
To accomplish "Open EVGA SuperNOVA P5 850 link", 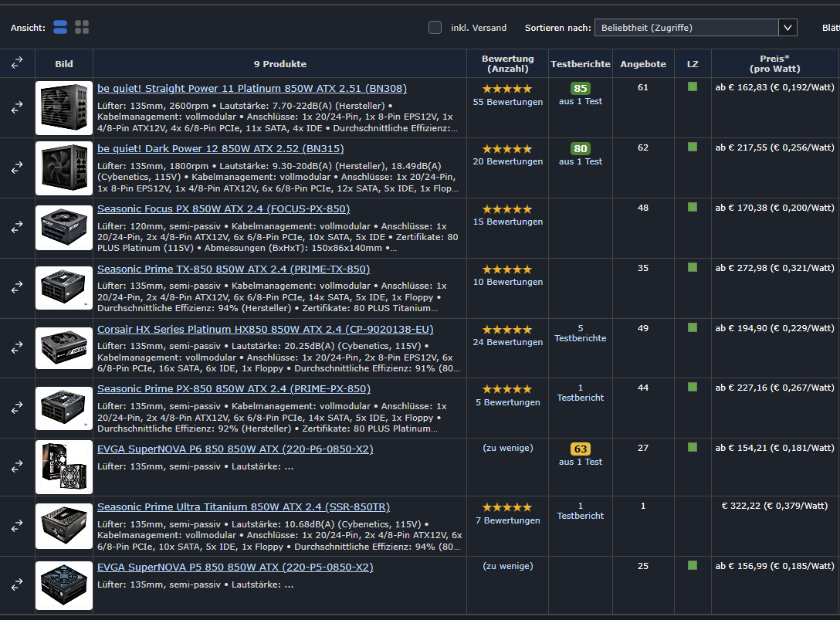I will (x=235, y=567).
